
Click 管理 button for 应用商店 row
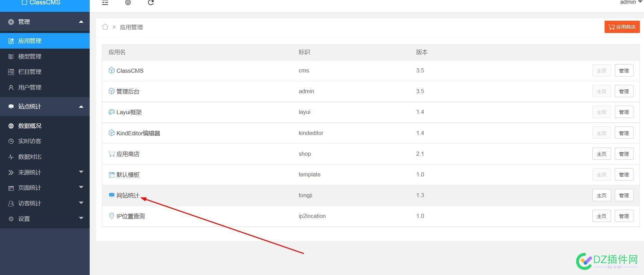coord(624,154)
